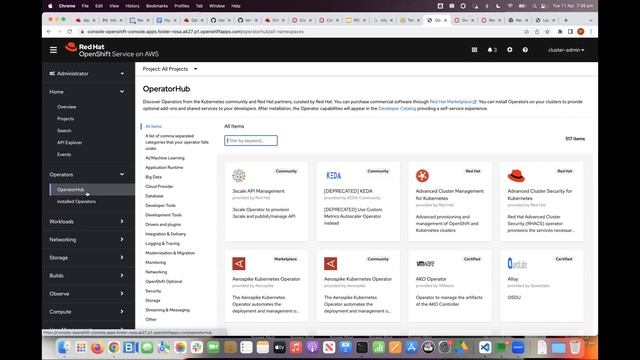The height and width of the screenshot is (360, 640).
Task: Expand the Builds navigation section
Action: (87, 276)
